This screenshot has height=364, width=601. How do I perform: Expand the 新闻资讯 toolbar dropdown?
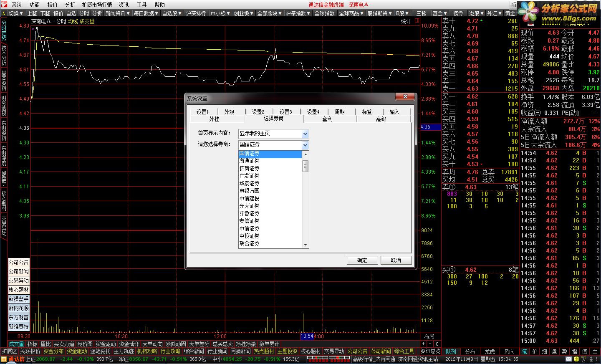(118, 13)
